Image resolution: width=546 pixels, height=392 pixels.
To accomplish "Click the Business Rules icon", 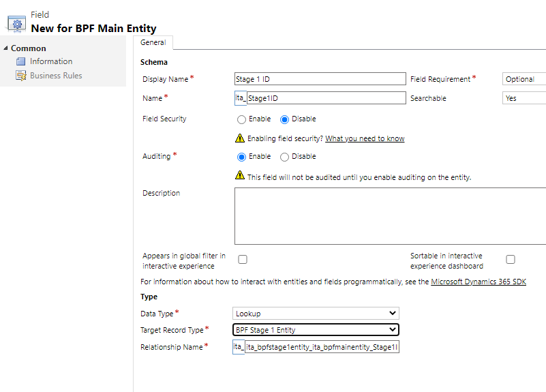I will pyautogui.click(x=21, y=76).
